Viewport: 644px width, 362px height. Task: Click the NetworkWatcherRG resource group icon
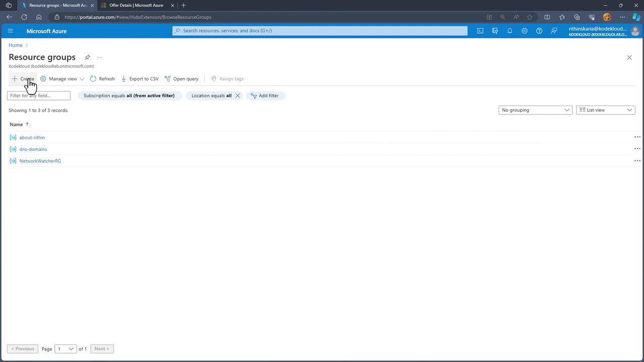pyautogui.click(x=13, y=161)
